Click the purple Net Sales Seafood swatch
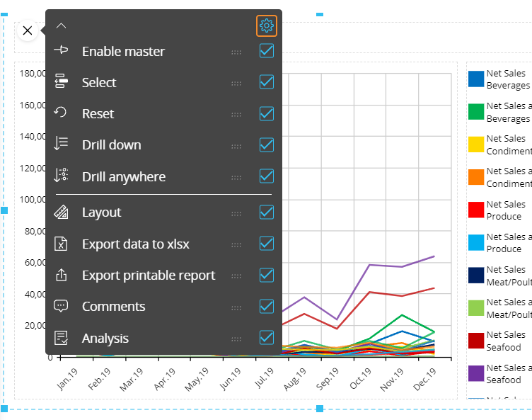The image size is (532, 420). 476,373
